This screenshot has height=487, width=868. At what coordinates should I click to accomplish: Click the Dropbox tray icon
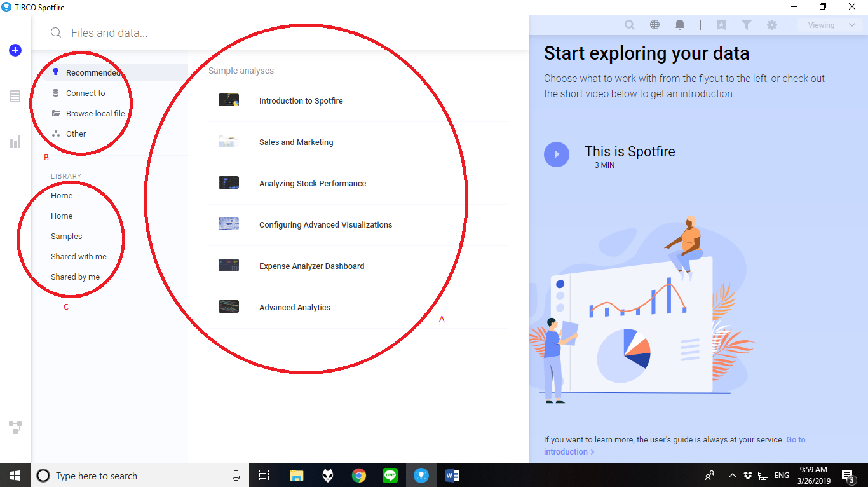tap(748, 476)
